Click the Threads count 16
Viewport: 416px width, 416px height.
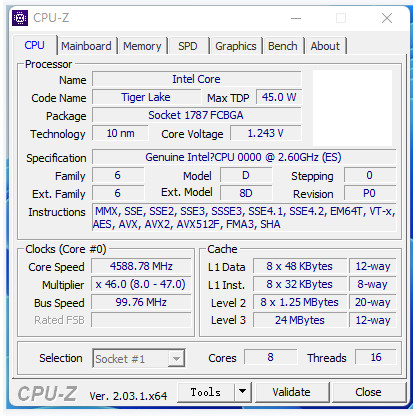376,357
